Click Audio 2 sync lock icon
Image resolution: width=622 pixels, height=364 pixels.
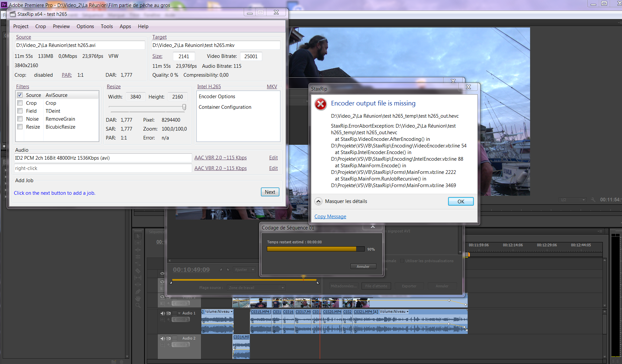coord(169,338)
